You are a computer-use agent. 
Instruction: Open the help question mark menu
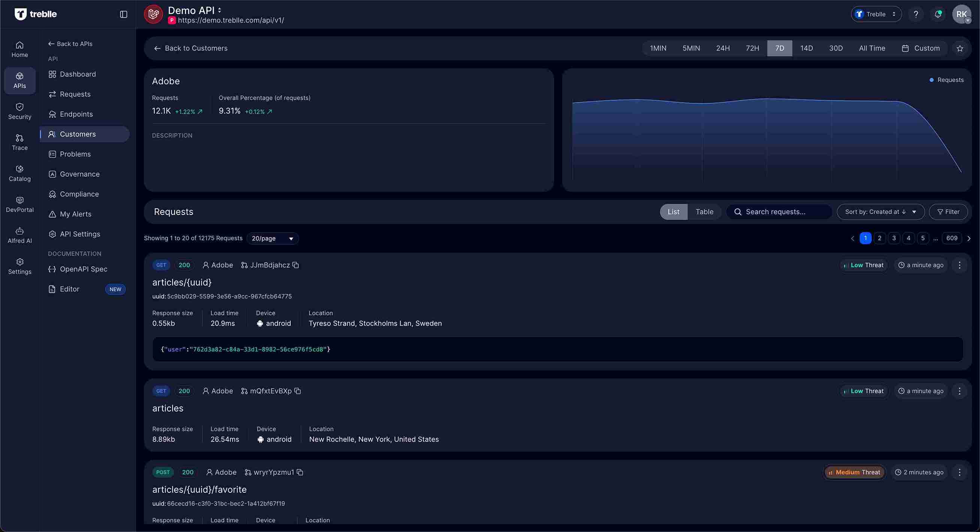[916, 14]
